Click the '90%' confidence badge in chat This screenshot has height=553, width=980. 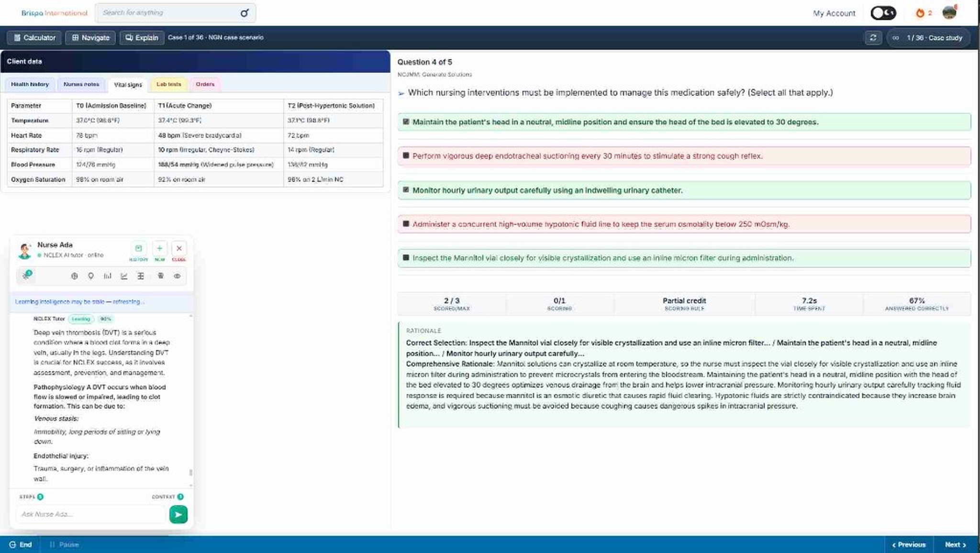[x=105, y=319]
